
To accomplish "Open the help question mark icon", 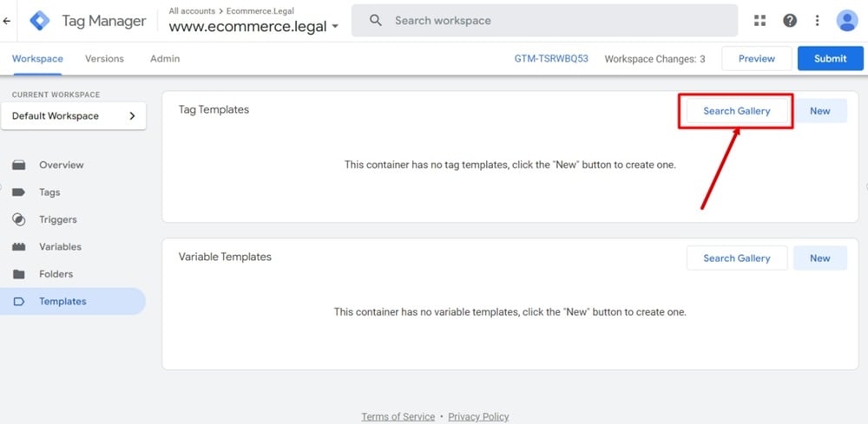I will coord(789,21).
